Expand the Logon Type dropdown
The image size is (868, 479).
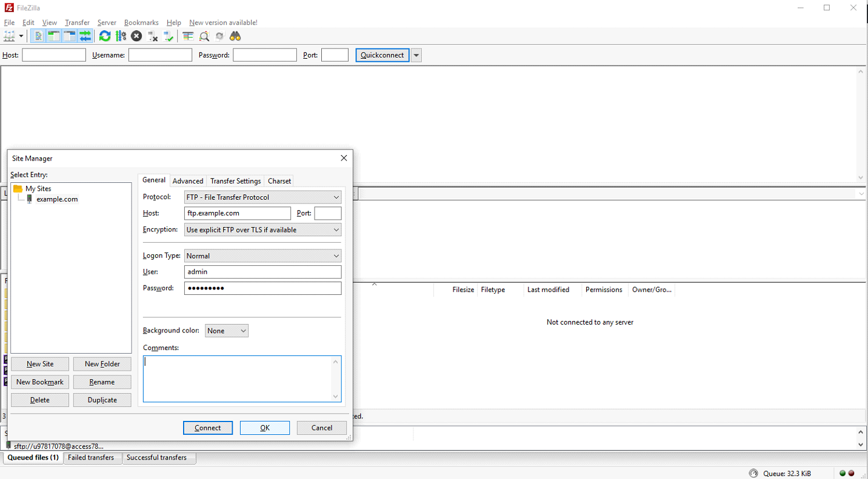click(x=262, y=256)
